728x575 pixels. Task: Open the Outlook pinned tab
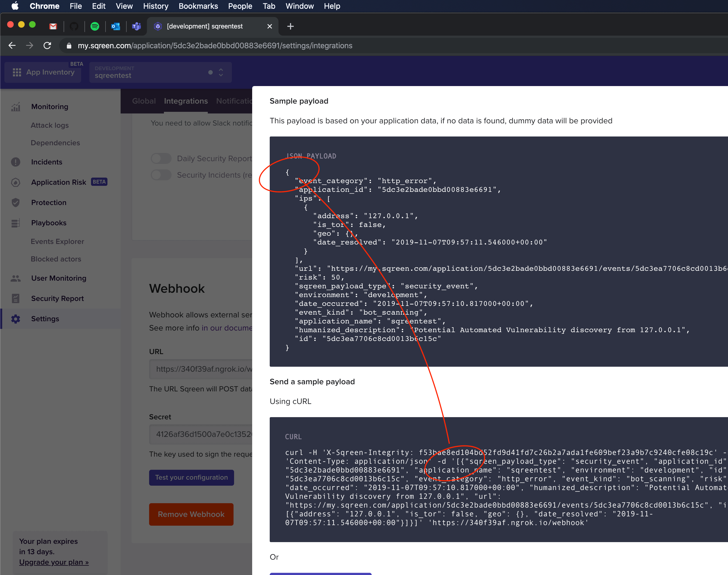click(115, 26)
